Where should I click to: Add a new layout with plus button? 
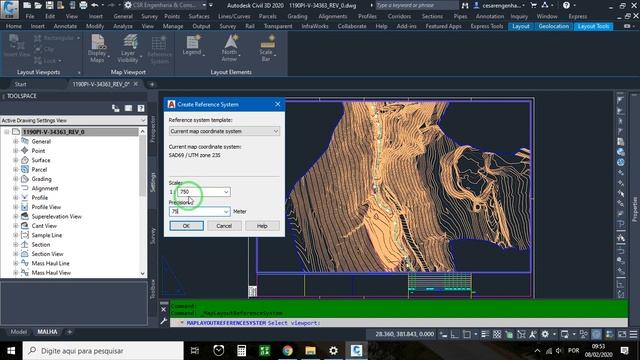click(x=69, y=332)
